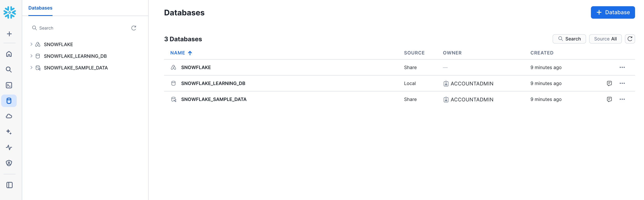Viewport: 644px width, 200px height.
Task: Expand the SNOWFLAKE_LEARNING_DB tree node
Action: coord(31,56)
